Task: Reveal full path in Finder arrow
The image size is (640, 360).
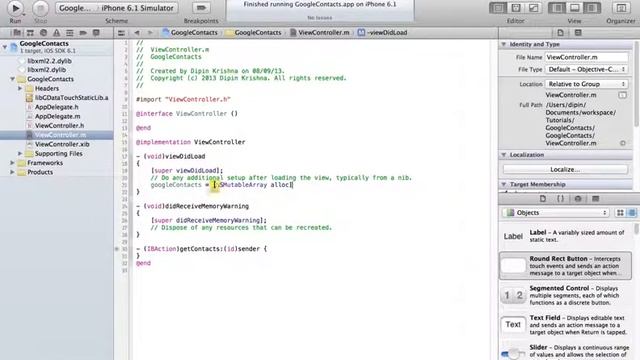Action: click(622, 143)
